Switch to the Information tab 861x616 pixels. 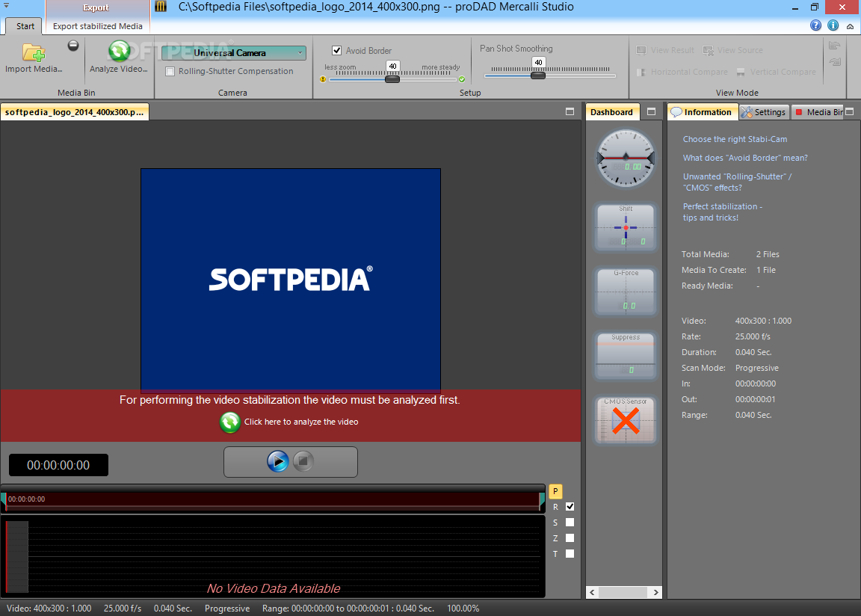pyautogui.click(x=703, y=112)
